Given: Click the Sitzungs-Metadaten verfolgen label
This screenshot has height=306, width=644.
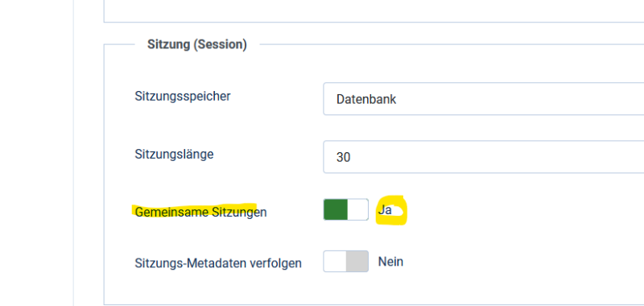Looking at the screenshot, I should (x=218, y=263).
